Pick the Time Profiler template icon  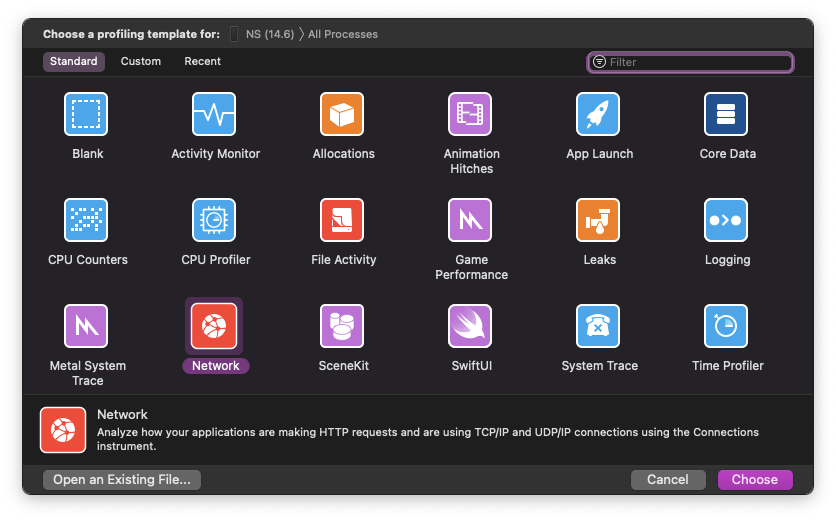pos(726,326)
